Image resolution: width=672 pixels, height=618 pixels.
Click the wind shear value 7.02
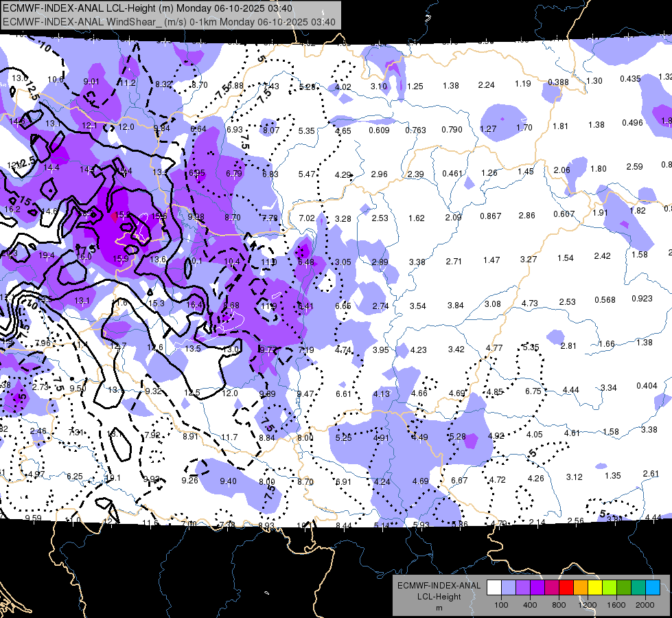pyautogui.click(x=307, y=218)
